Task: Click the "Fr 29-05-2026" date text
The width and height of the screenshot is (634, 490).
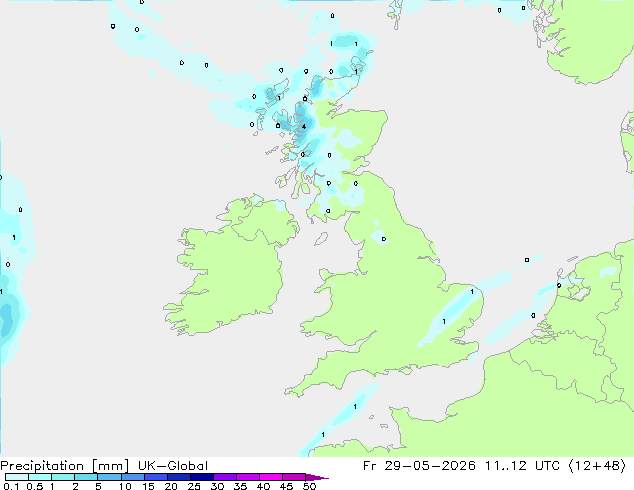Action: [419, 466]
